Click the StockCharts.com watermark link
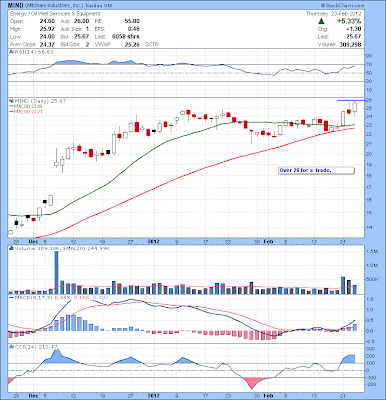386x400 pixels. click(342, 6)
